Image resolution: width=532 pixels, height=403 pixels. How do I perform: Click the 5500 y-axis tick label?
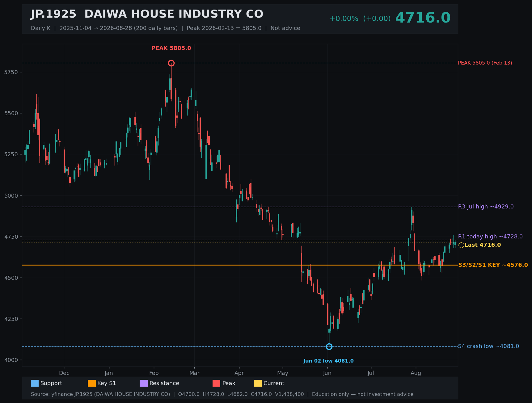pos(11,113)
